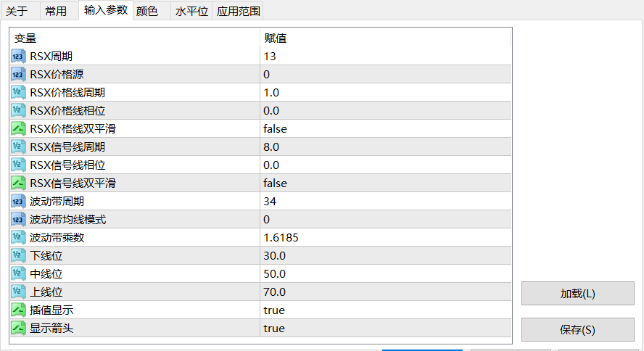Viewport: 644px width, 351px height.
Task: Open the value cell for 波动带均线模式
Action: (386, 220)
